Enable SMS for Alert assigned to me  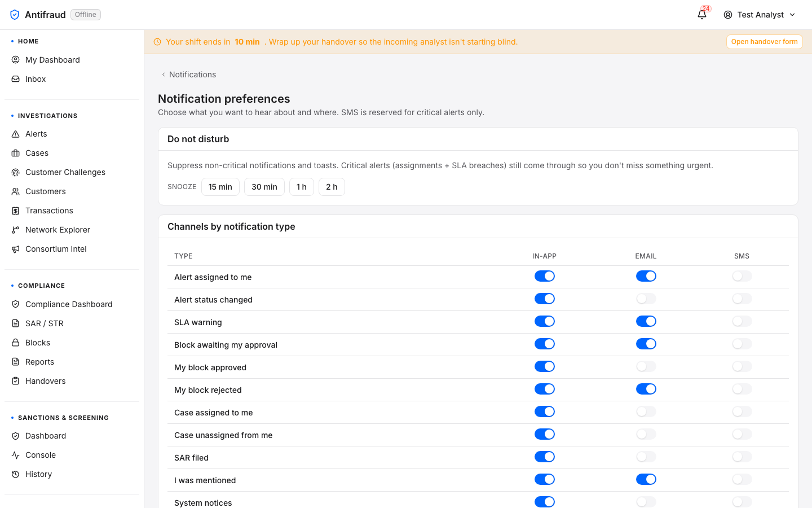742,276
